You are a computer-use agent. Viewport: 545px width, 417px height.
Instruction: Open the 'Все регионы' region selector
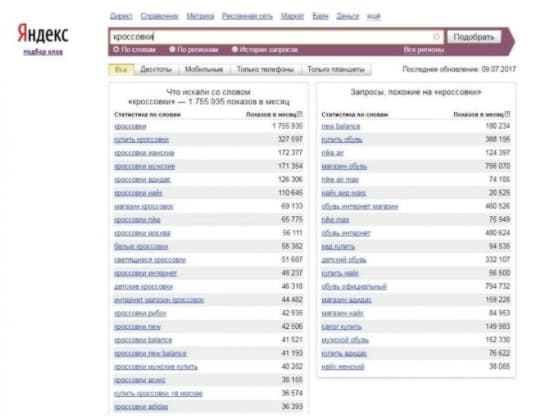tap(423, 50)
